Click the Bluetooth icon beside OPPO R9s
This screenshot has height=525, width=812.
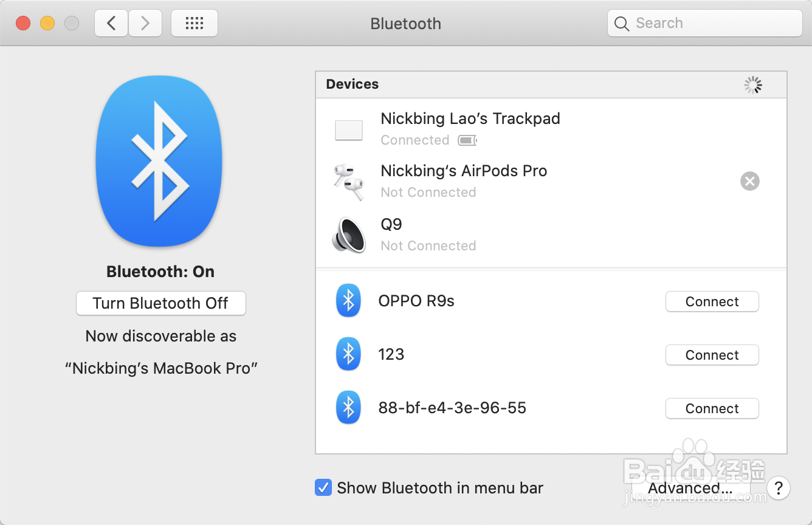tap(348, 300)
